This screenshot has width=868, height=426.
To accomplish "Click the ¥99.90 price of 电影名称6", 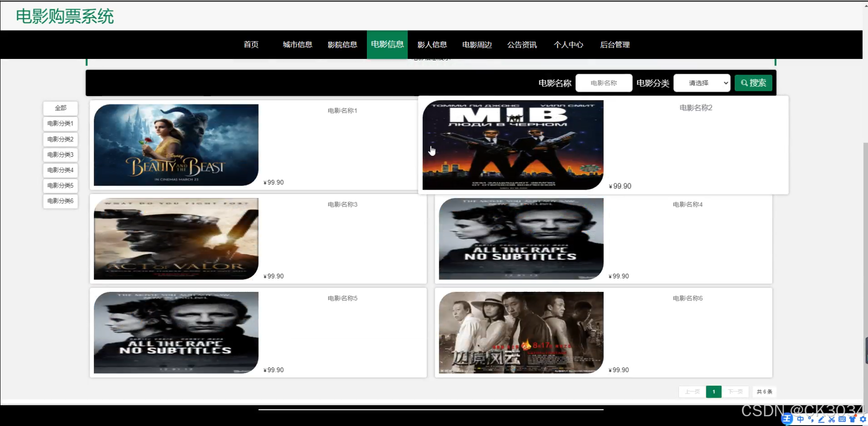I will click(x=619, y=370).
